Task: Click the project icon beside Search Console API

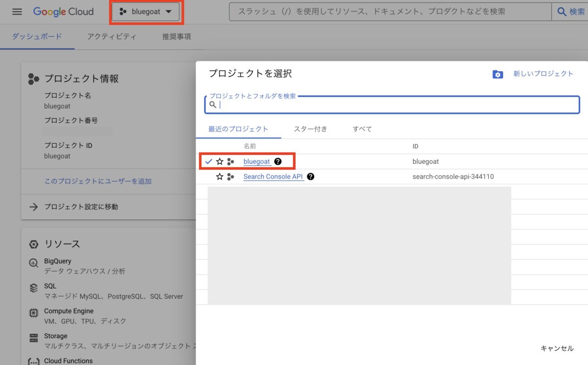Action: pyautogui.click(x=230, y=177)
